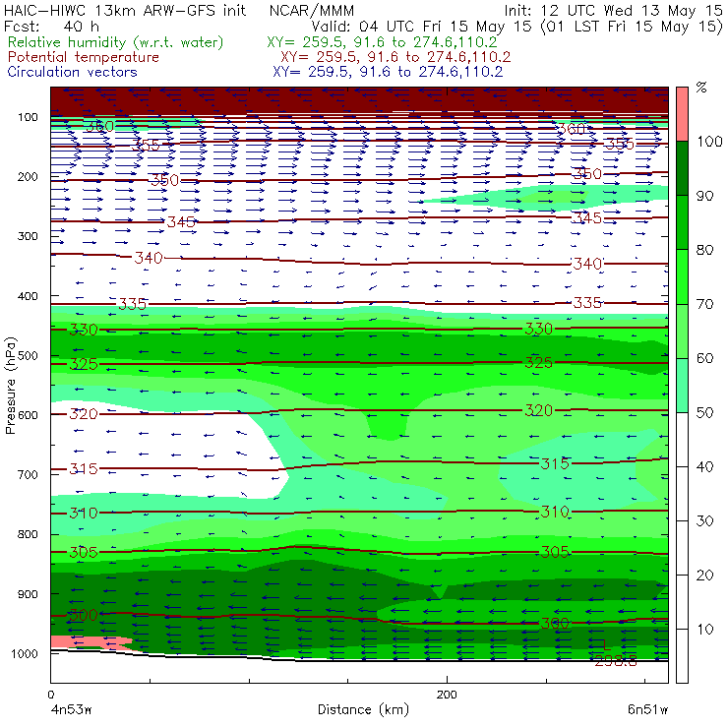Viewport: 728px width, 728px height.
Task: Click the 60-70% light green color bar segment
Action: (682, 331)
